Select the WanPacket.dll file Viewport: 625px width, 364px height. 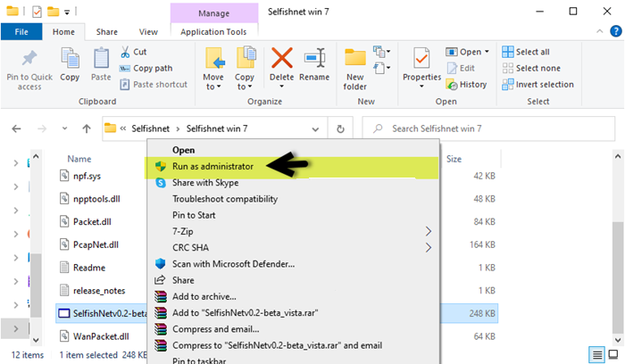tap(101, 336)
